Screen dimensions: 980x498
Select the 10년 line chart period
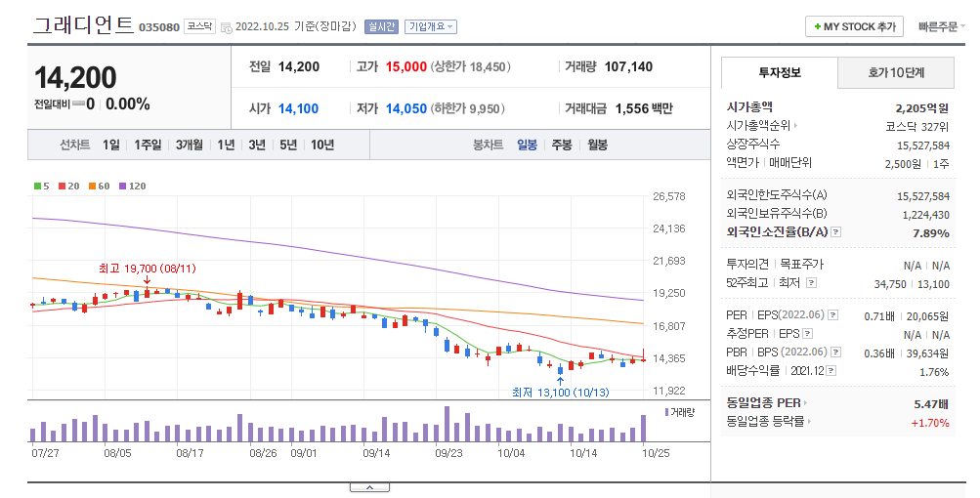322,145
